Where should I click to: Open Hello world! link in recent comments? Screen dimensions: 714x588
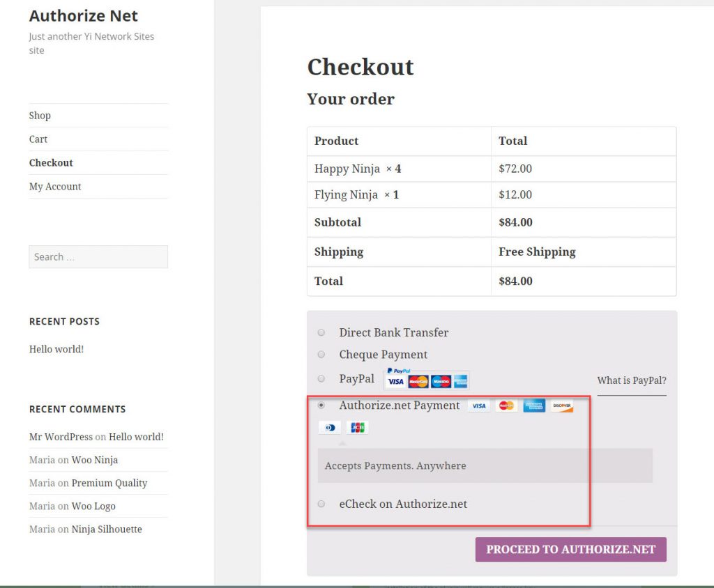(136, 437)
